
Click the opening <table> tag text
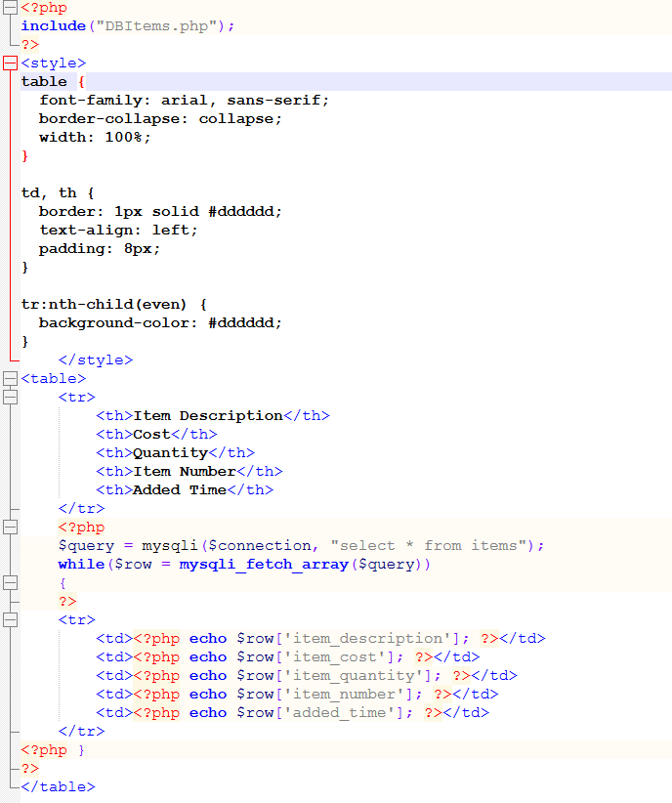click(54, 378)
